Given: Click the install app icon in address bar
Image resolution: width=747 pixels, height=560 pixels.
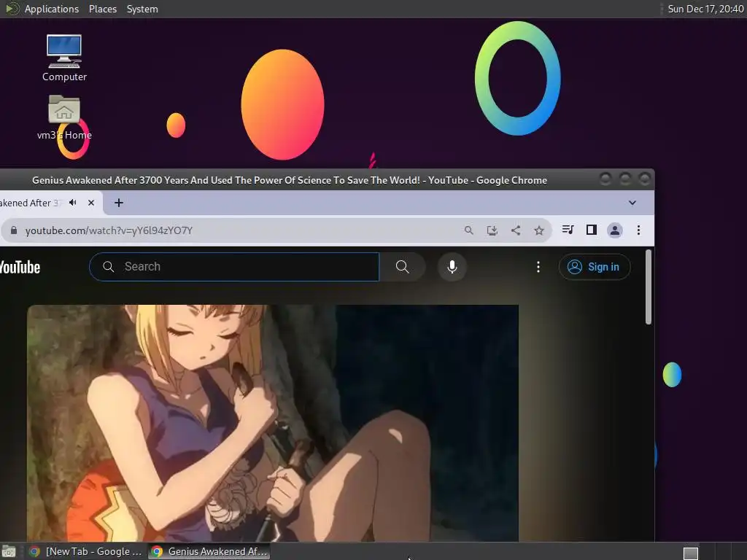Looking at the screenshot, I should 492,230.
